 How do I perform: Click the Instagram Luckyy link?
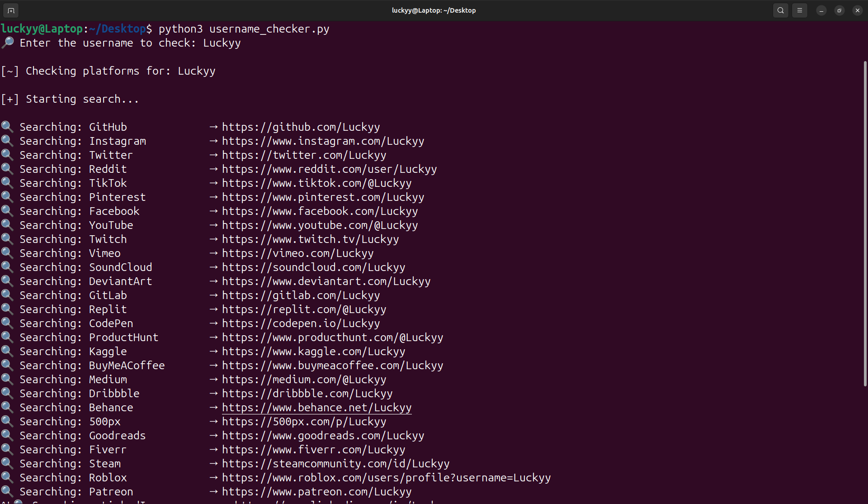323,141
